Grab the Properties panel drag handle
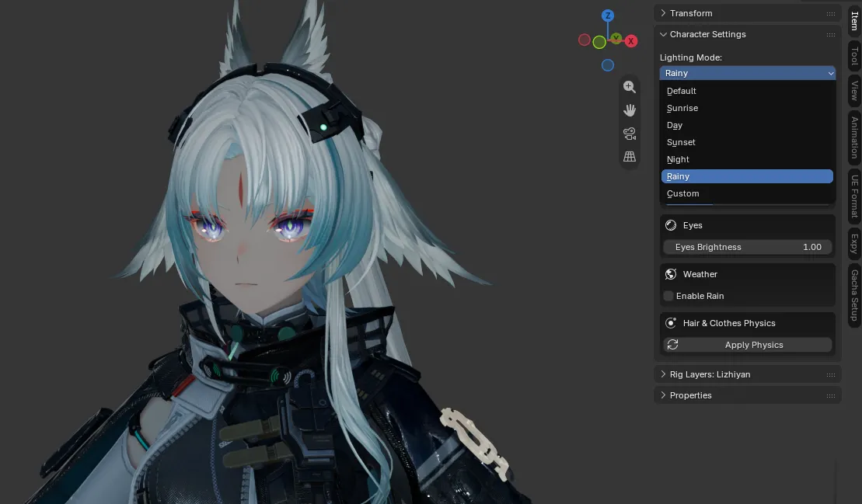This screenshot has width=862, height=504. [831, 395]
